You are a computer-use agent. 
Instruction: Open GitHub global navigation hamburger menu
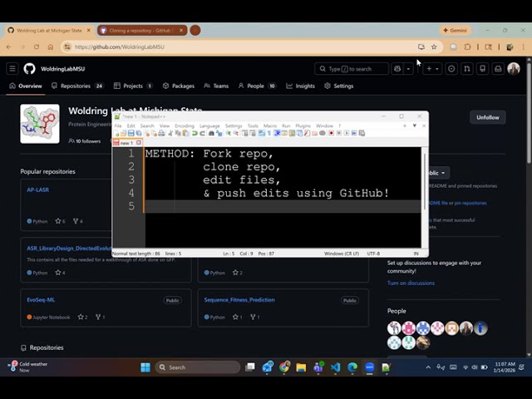12,69
